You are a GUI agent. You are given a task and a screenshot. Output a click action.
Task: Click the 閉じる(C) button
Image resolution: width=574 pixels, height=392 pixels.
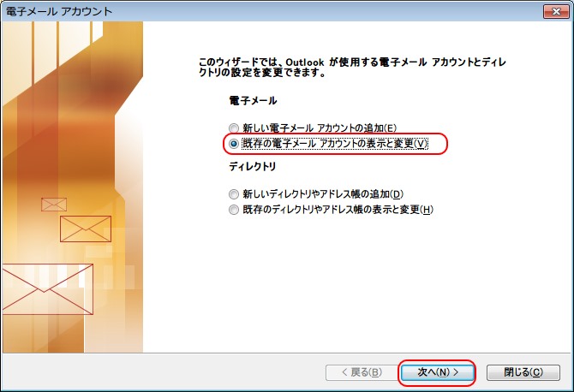click(x=523, y=372)
